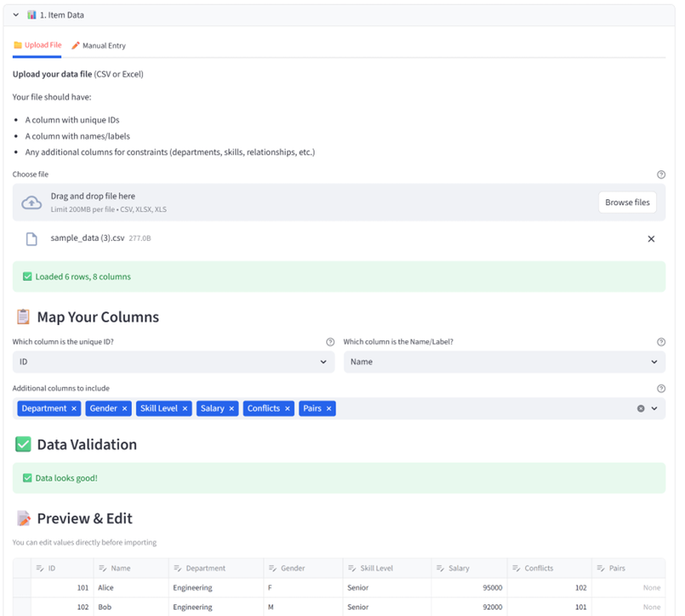Click the cloud upload icon in dropzone
The width and height of the screenshot is (685, 616).
(32, 203)
